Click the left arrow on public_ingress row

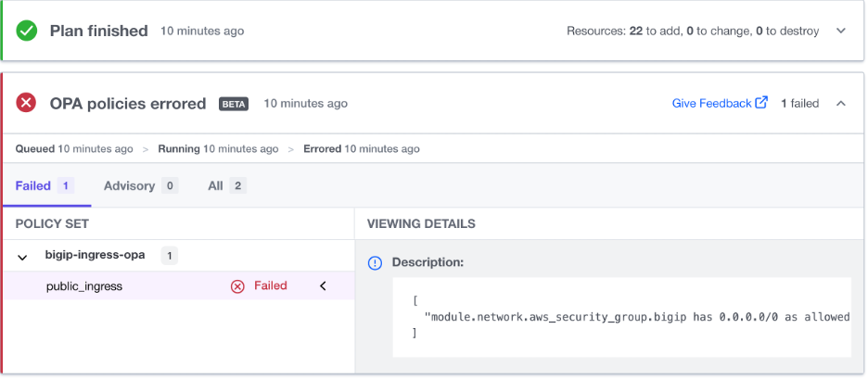324,286
